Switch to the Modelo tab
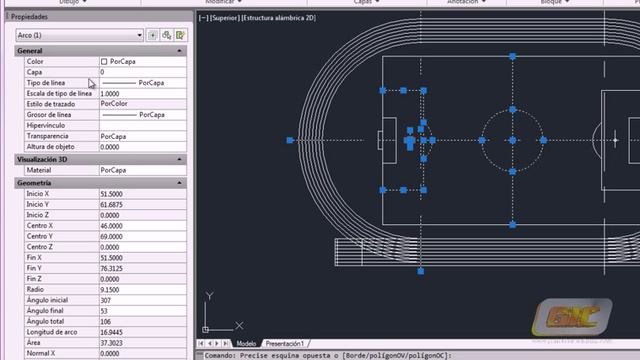 point(247,344)
